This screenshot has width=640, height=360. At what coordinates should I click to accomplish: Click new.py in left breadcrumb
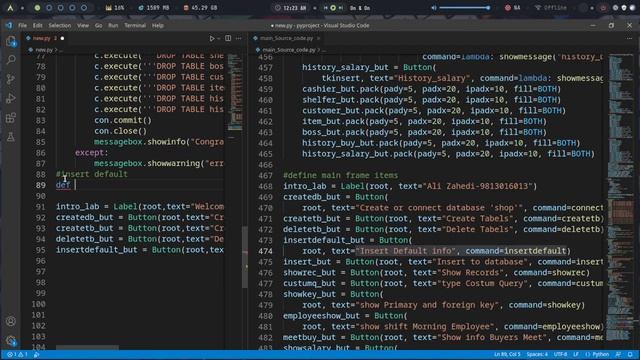44,50
